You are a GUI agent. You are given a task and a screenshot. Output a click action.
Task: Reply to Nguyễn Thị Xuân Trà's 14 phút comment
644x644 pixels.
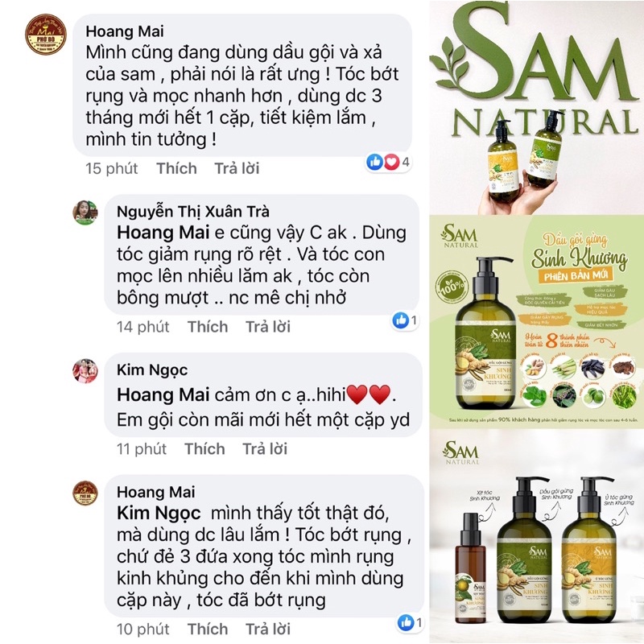[268, 327]
